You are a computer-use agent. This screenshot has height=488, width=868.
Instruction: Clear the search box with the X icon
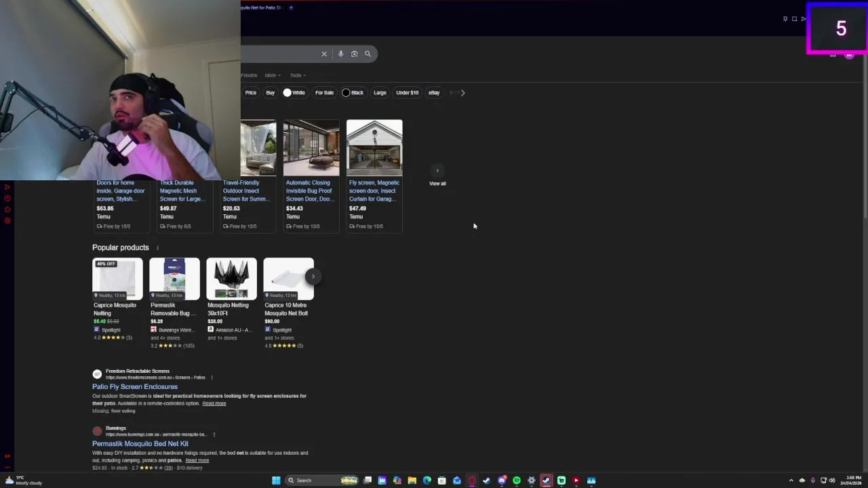[x=324, y=54]
